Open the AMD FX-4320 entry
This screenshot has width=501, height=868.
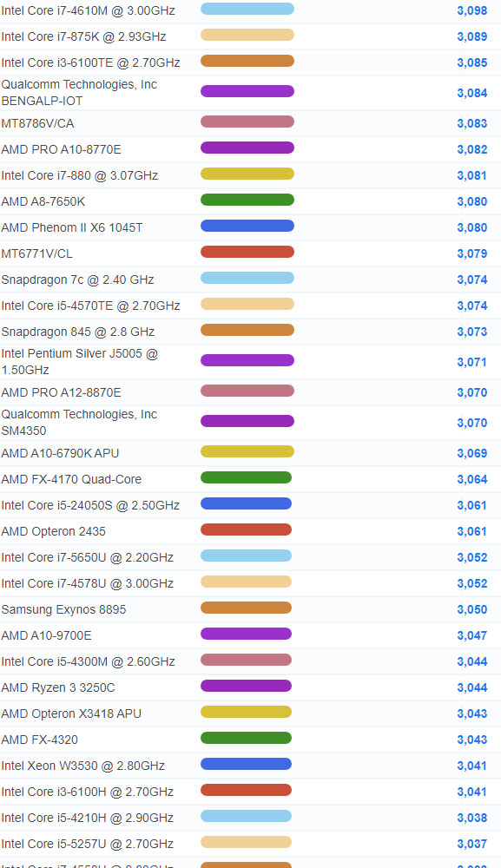(39, 740)
